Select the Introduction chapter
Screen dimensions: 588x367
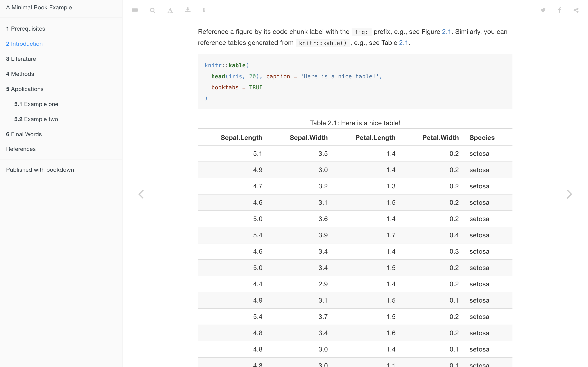[24, 44]
